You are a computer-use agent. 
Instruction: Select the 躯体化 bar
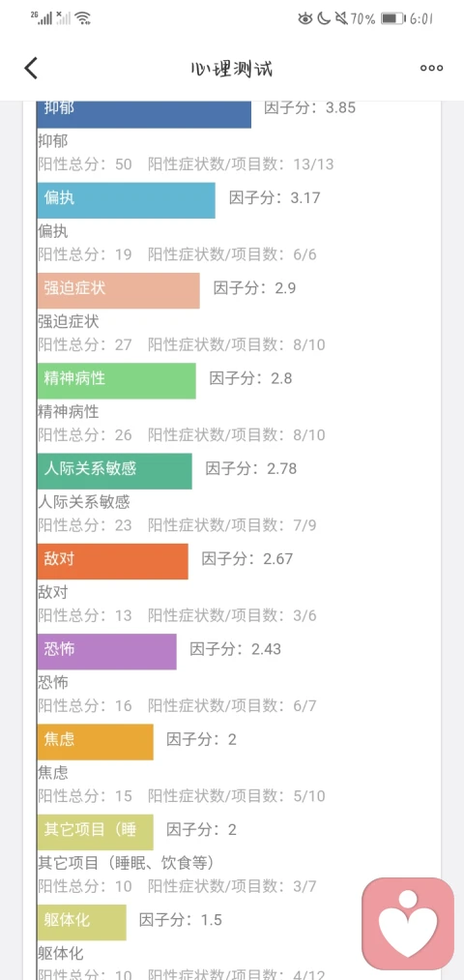pos(81,922)
